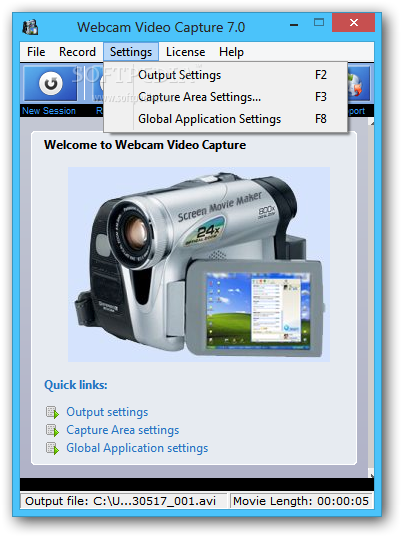402x537 pixels.
Task: Choose Global Application Settings menu entry
Action: click(225, 119)
